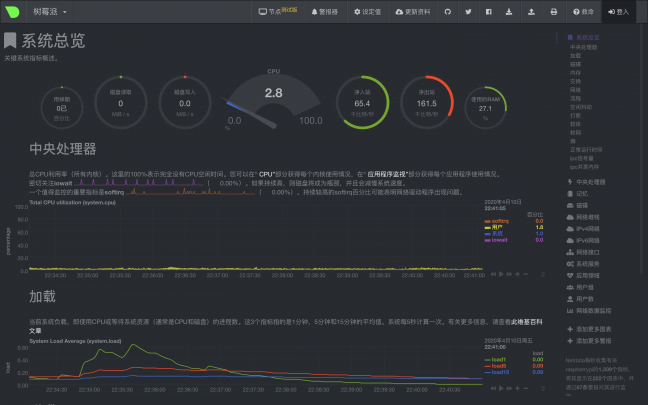
Task: Open the 节点 nodes menu
Action: 278,12
